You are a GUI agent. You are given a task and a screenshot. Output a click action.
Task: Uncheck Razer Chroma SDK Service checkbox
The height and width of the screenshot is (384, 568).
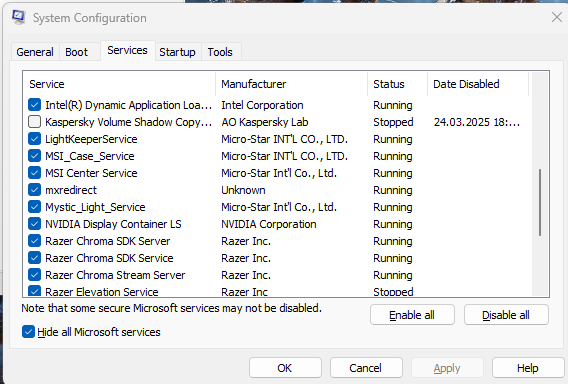[x=34, y=258]
